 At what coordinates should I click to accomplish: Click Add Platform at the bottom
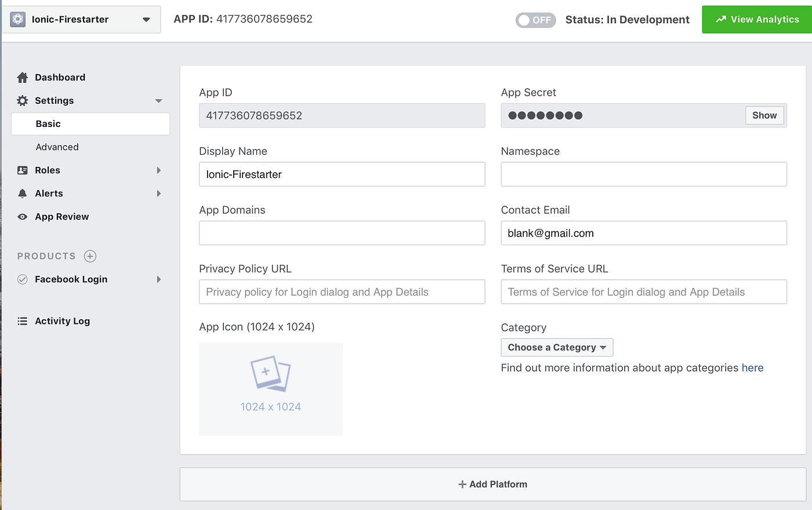(x=492, y=484)
